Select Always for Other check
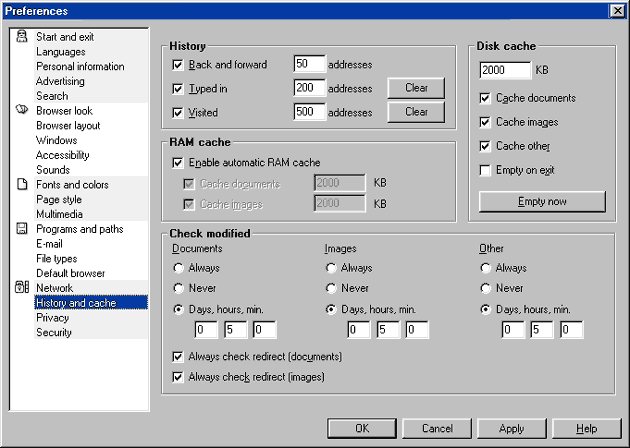This screenshot has height=448, width=630. point(485,268)
